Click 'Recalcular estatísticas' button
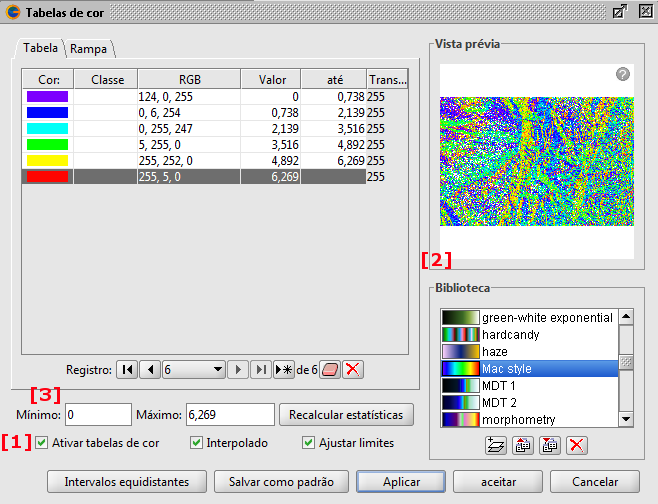658x504 pixels. click(x=345, y=414)
